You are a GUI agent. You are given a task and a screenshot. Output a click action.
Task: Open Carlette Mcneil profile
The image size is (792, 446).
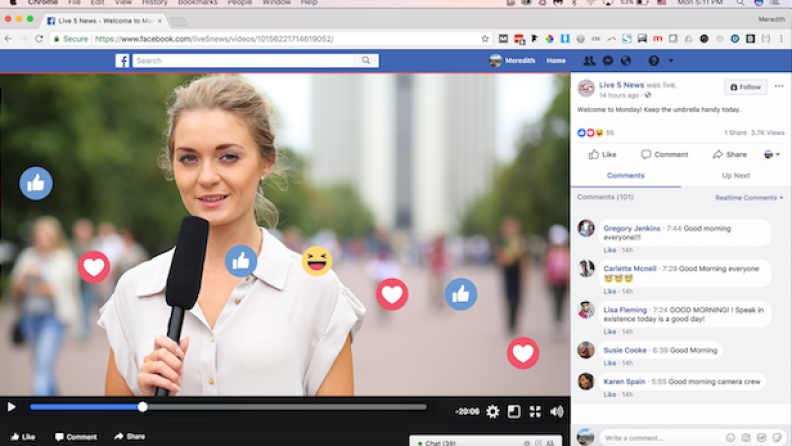[x=629, y=269]
